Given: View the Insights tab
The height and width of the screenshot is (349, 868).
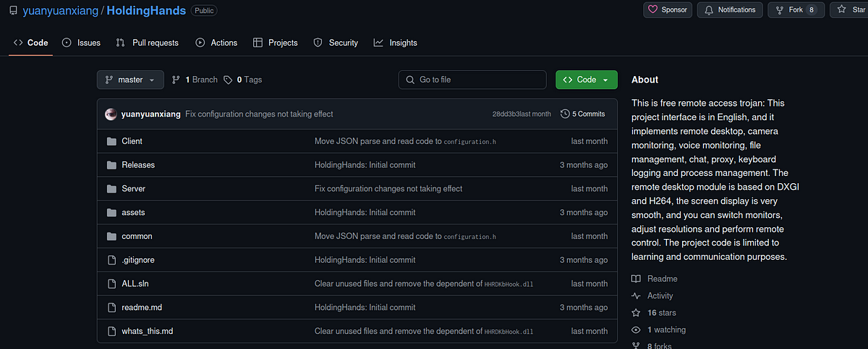Looking at the screenshot, I should pyautogui.click(x=396, y=43).
